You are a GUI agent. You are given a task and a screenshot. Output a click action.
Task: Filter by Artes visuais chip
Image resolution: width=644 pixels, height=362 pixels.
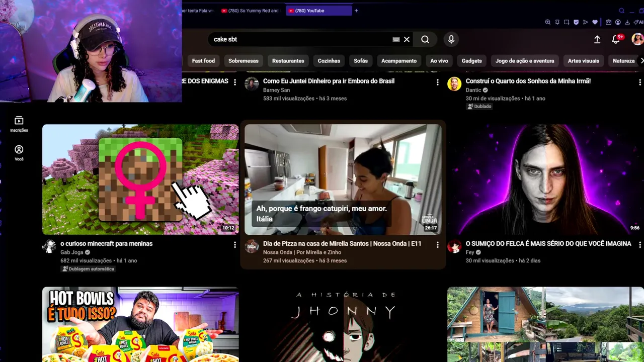coord(584,61)
